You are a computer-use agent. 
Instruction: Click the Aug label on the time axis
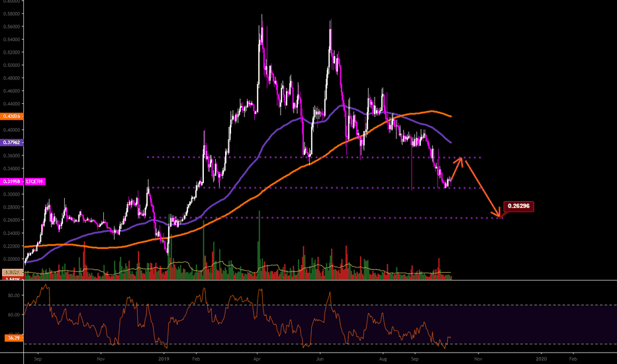383,359
